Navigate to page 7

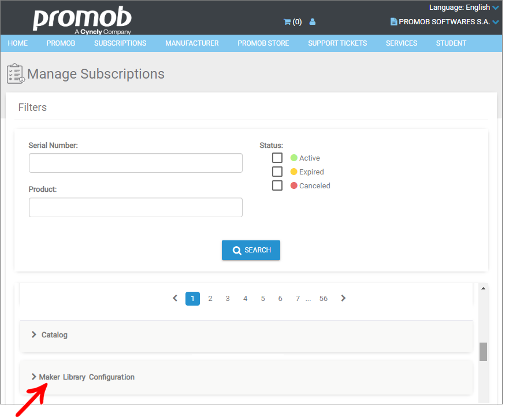pos(298,299)
